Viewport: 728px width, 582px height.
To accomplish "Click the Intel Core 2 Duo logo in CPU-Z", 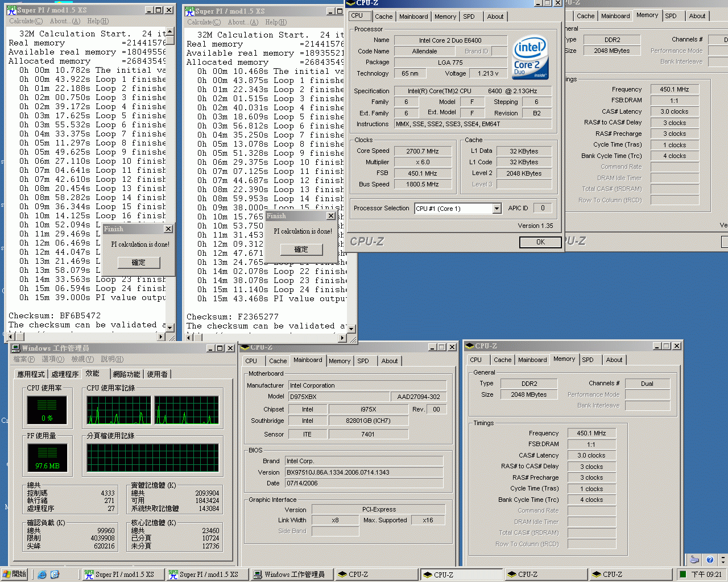I will coord(530,57).
